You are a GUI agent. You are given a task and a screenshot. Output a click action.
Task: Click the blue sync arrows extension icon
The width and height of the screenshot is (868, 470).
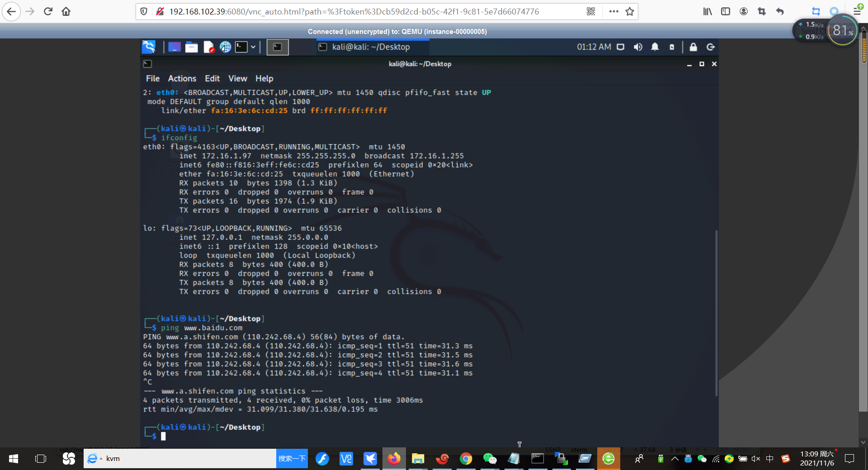(x=816, y=11)
